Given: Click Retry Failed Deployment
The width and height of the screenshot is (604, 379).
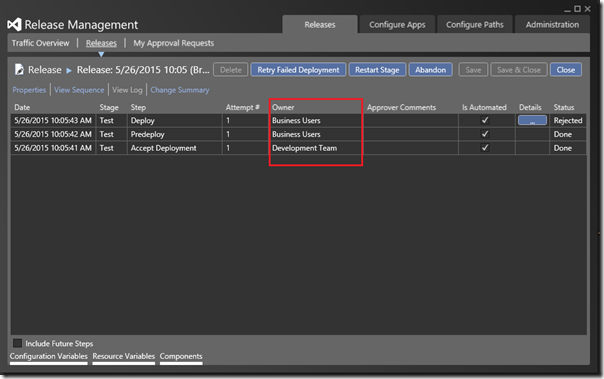Looking at the screenshot, I should tap(298, 70).
